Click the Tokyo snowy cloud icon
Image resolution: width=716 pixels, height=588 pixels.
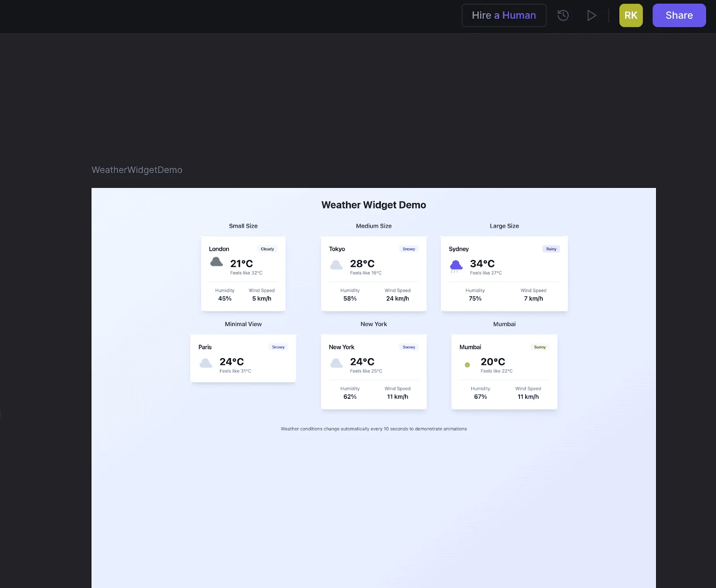[x=337, y=265]
